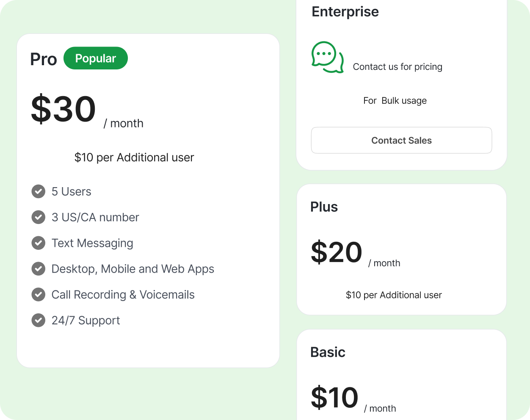Click Plus card's $10 per Additional user
530x420 pixels.
tap(394, 295)
